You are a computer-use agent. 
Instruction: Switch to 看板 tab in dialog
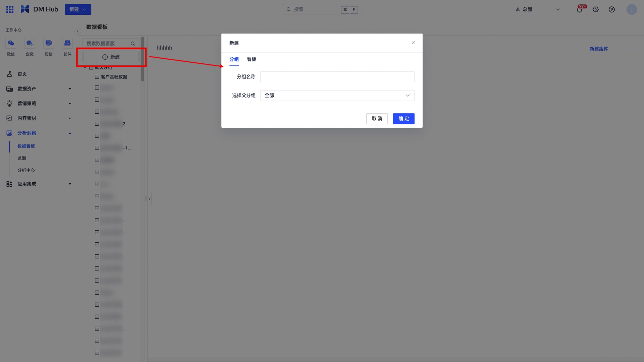tap(252, 59)
